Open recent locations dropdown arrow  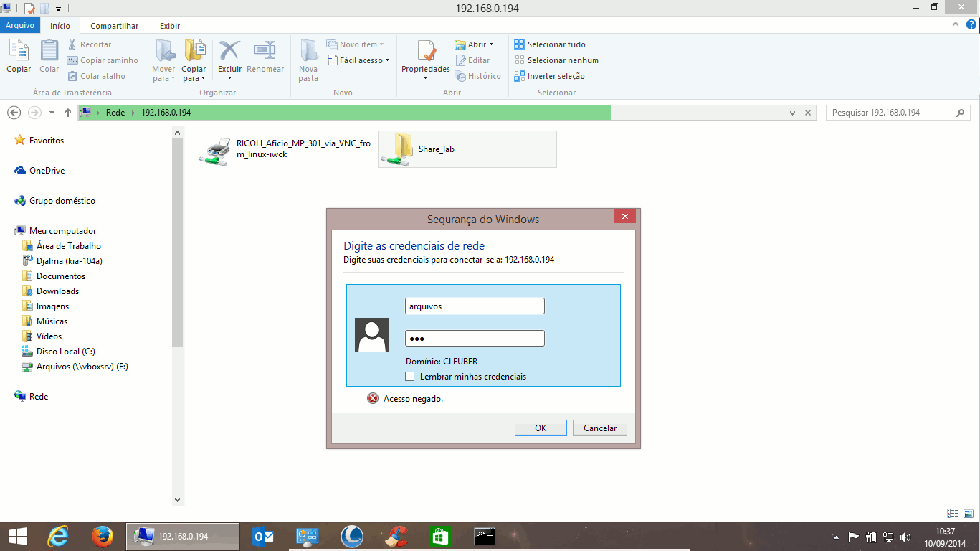52,113
